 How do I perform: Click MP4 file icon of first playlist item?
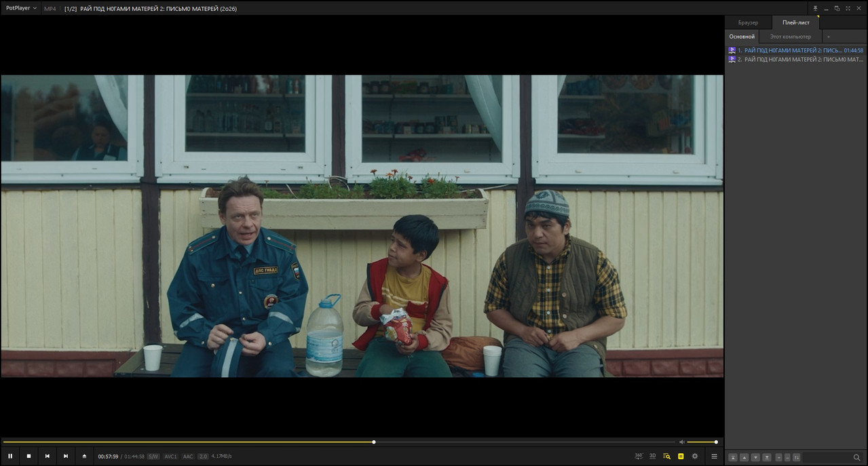[x=732, y=50]
